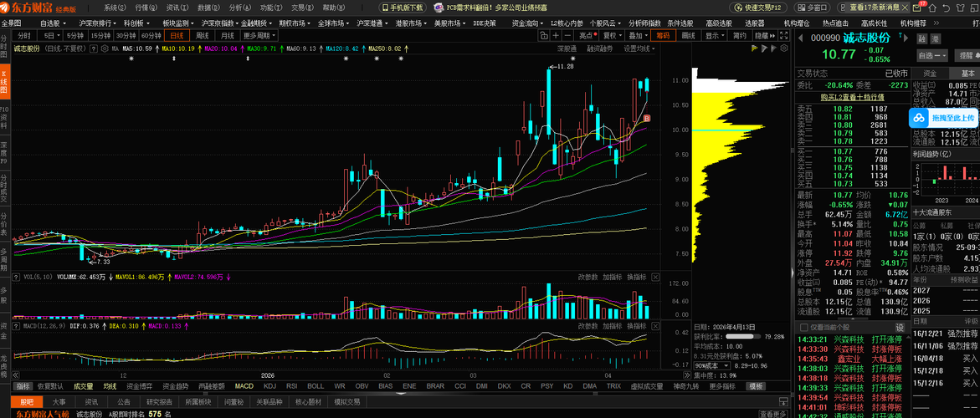The width and height of the screenshot is (980, 418).
Task: Close the VOL indicator panel
Action: click(655, 277)
